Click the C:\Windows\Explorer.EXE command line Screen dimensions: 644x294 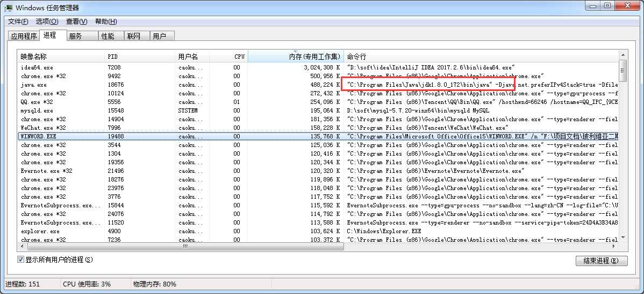point(384,231)
